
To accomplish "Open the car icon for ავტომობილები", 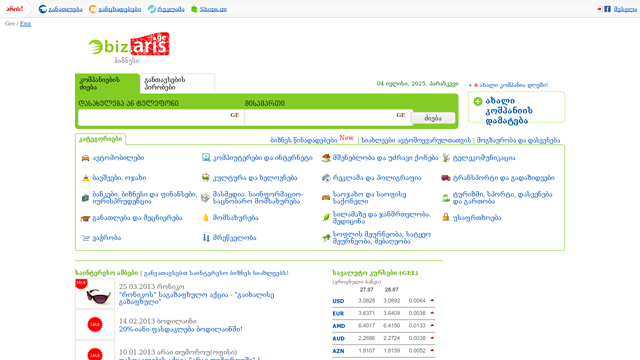I will [x=85, y=158].
